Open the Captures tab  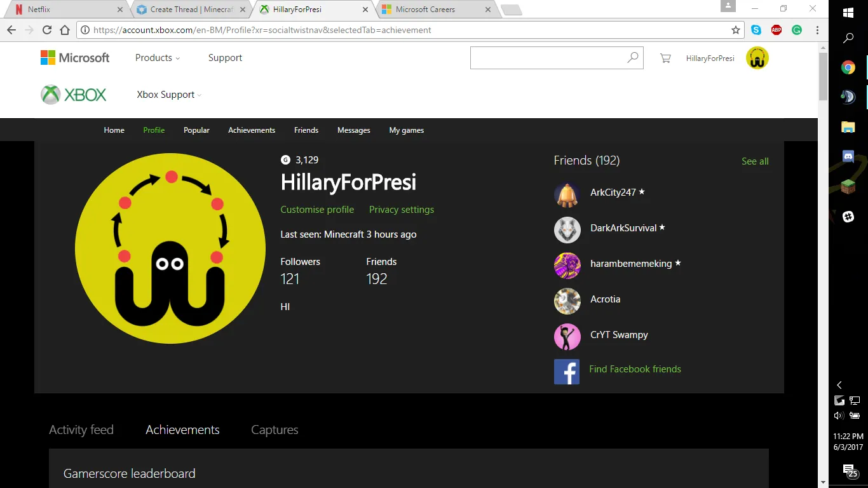click(275, 430)
